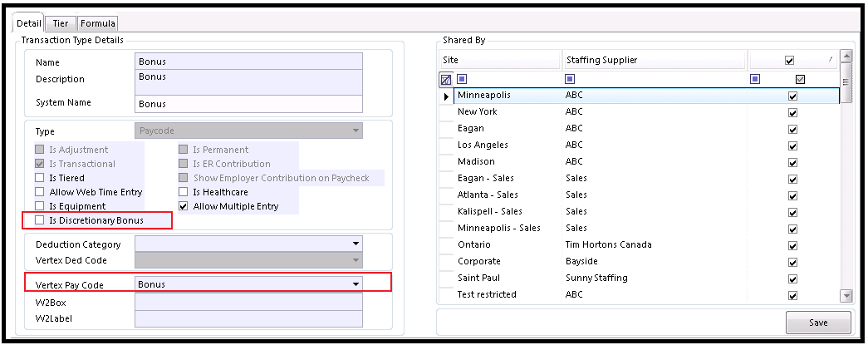The height and width of the screenshot is (345, 868).
Task: Uncheck the Los Angeles row checkbox
Action: 792,145
